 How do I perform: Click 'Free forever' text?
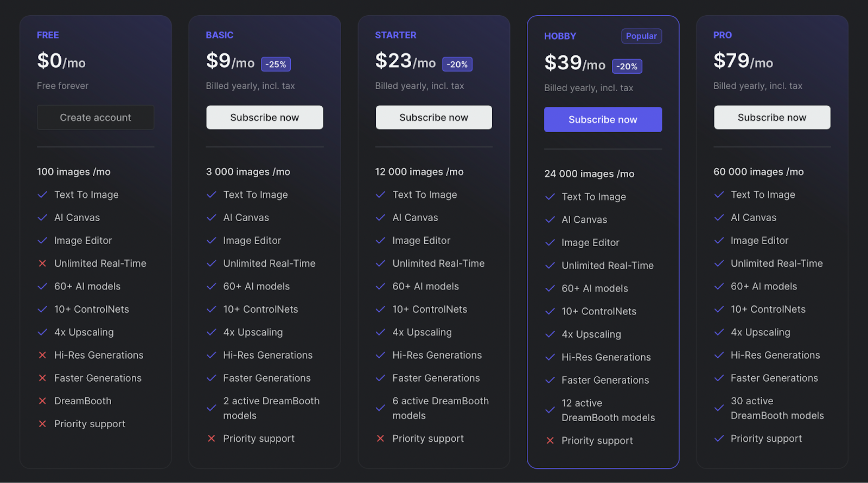[62, 86]
